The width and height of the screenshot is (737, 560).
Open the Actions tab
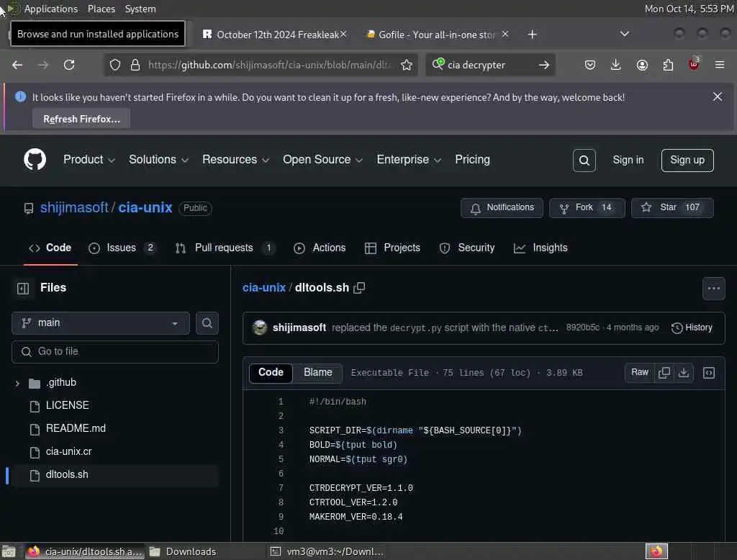coord(320,248)
